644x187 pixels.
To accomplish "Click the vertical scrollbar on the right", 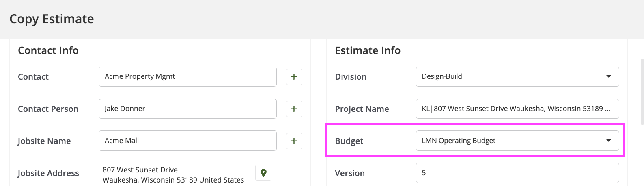I will (642, 91).
